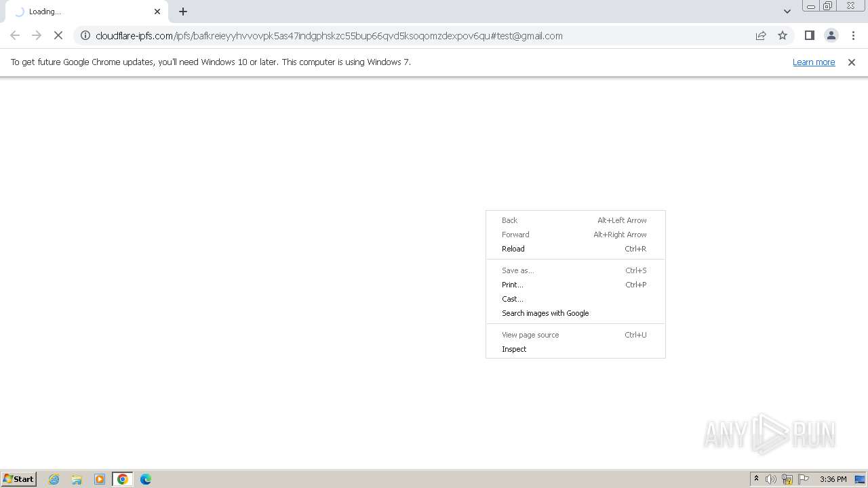The width and height of the screenshot is (868, 488).
Task: Open the side panel button
Action: 809,35
